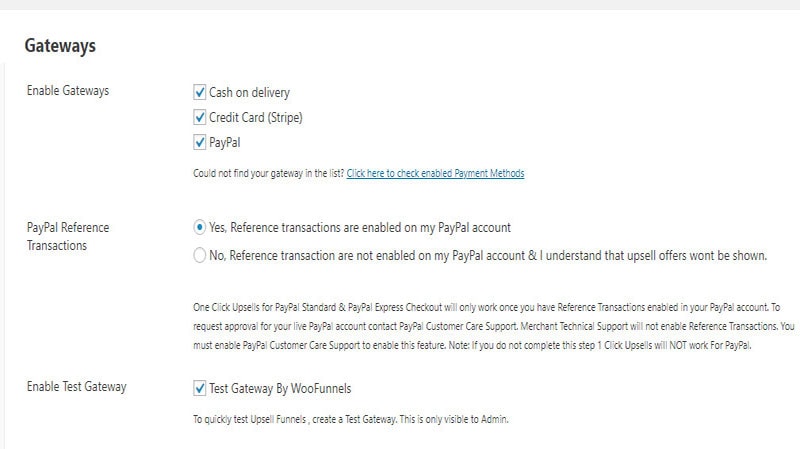Click the PayPal Reference Transactions setting label
The image size is (800, 449).
point(68,236)
